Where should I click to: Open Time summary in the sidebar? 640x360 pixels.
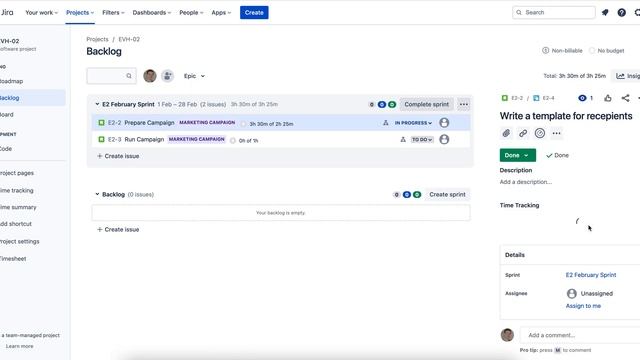[x=18, y=207]
